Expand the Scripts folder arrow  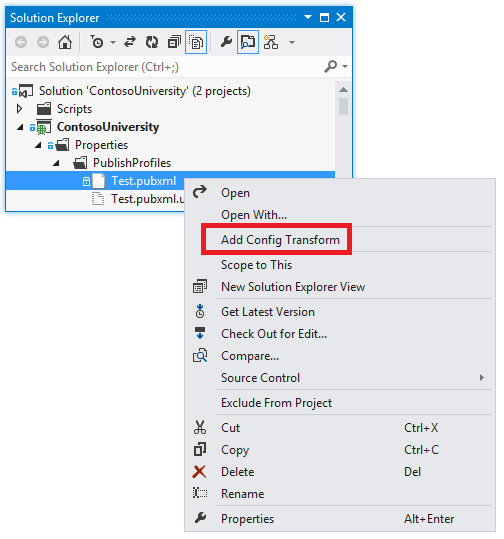tap(19, 109)
